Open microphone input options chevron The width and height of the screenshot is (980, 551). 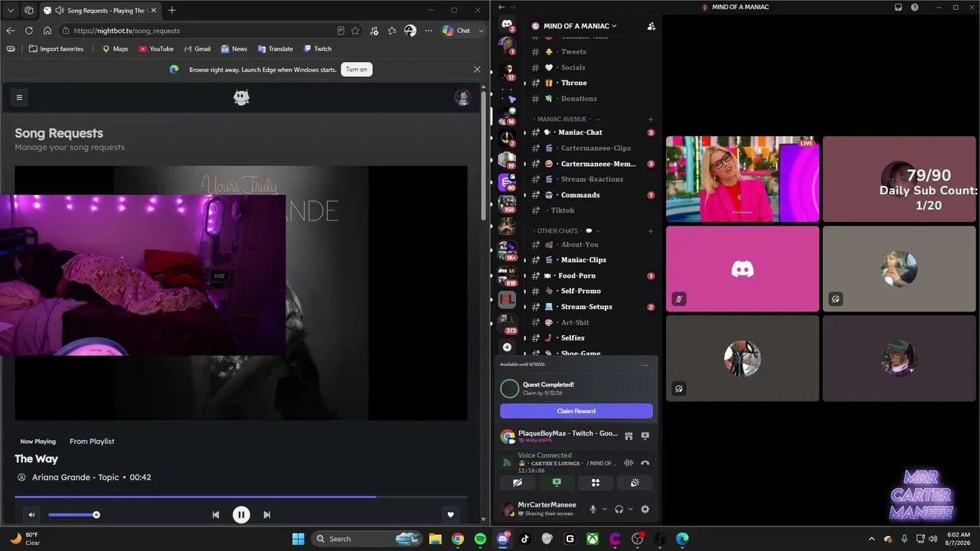(604, 509)
